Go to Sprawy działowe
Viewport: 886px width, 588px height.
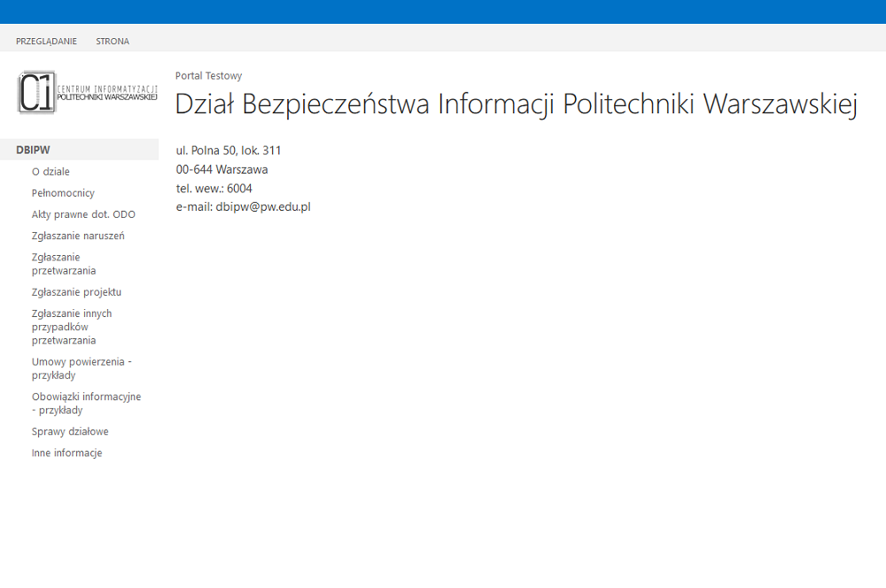pyautogui.click(x=70, y=431)
